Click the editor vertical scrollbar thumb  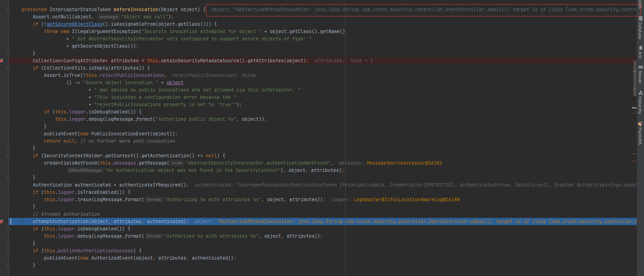pos(635,78)
